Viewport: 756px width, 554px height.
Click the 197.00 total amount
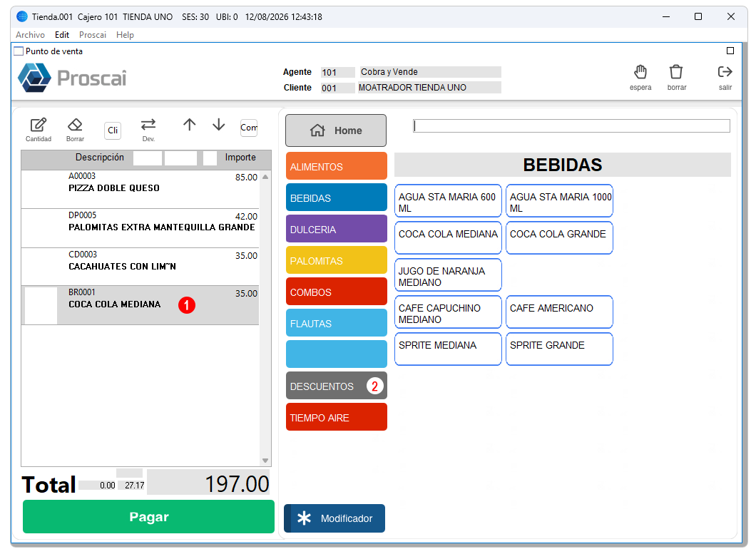(209, 483)
